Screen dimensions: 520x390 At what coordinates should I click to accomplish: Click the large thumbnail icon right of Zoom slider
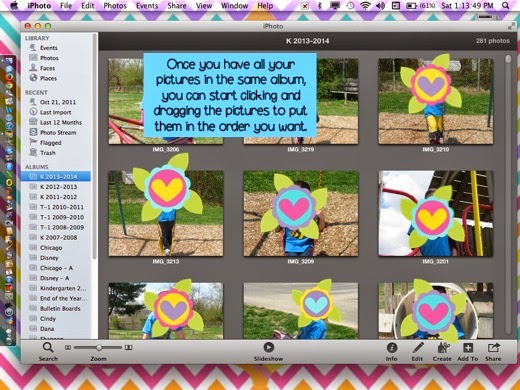(x=129, y=348)
